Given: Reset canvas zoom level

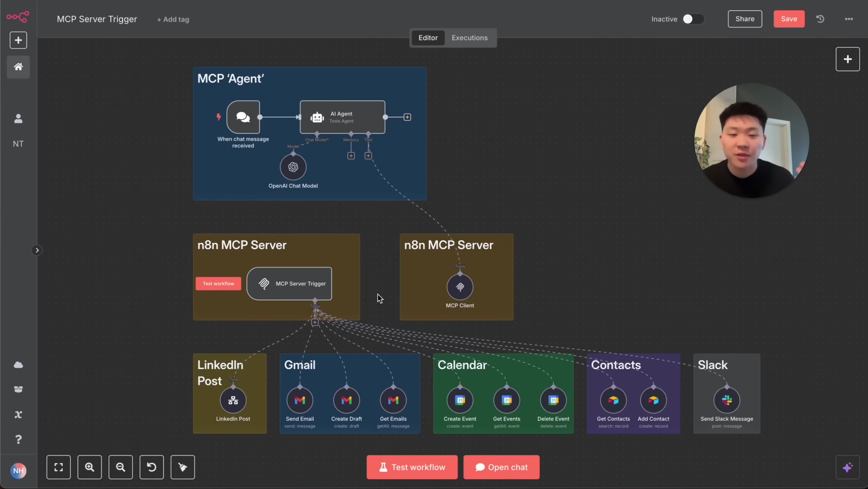Looking at the screenshot, I should 152,467.
